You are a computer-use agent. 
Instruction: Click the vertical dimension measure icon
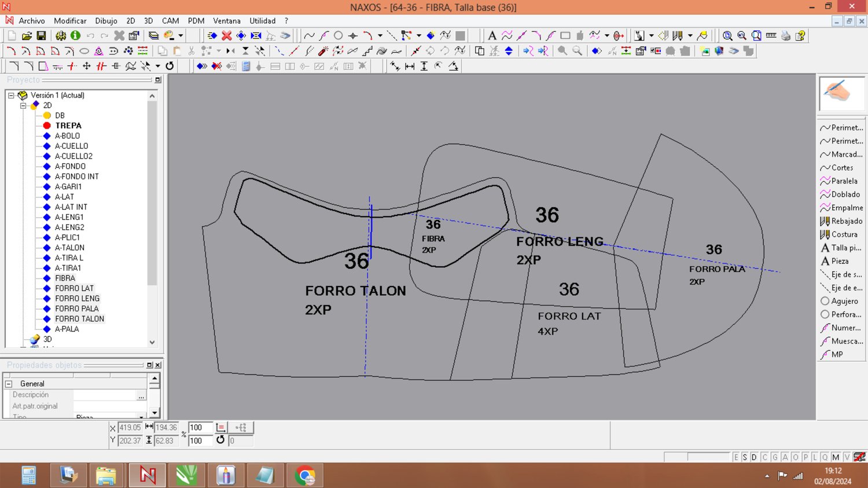tap(424, 66)
